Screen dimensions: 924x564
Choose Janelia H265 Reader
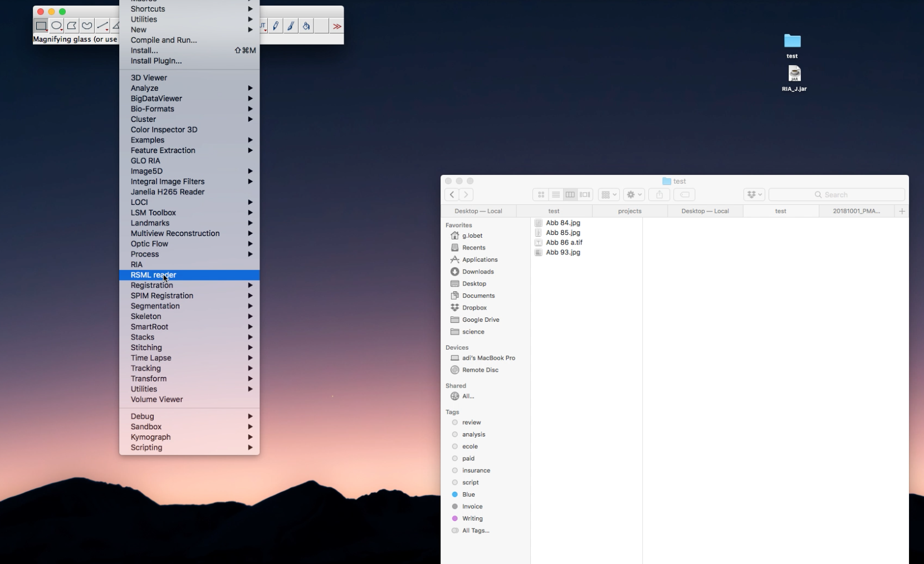(x=189, y=192)
